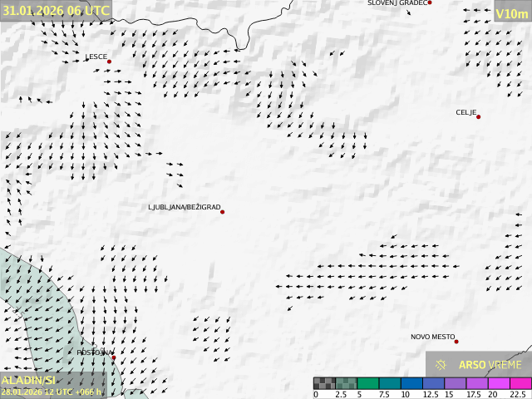This screenshot has width=532, height=399.
Task: Click the model run time 28.01.2026 12 UTC text
Action: click(52, 392)
